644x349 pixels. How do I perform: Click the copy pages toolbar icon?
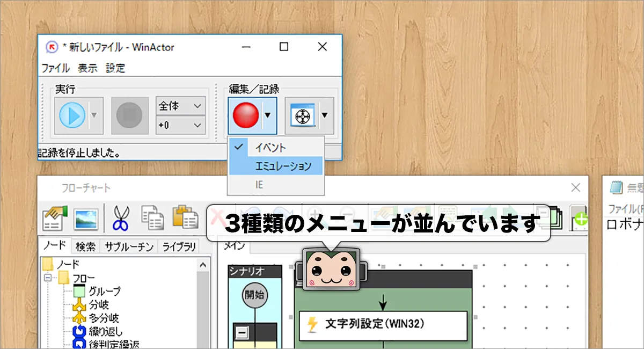(152, 217)
